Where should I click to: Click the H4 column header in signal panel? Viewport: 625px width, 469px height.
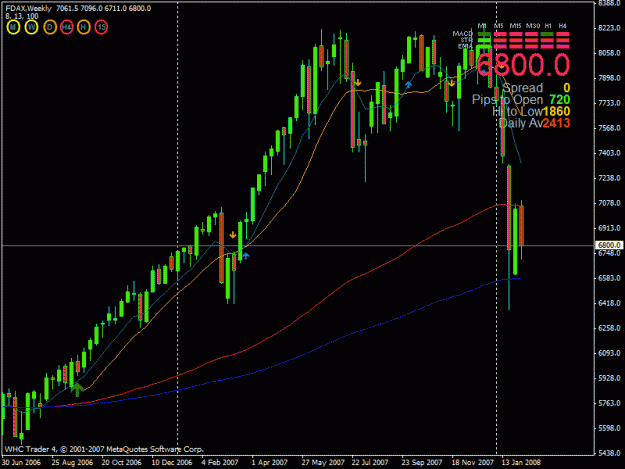[x=562, y=26]
